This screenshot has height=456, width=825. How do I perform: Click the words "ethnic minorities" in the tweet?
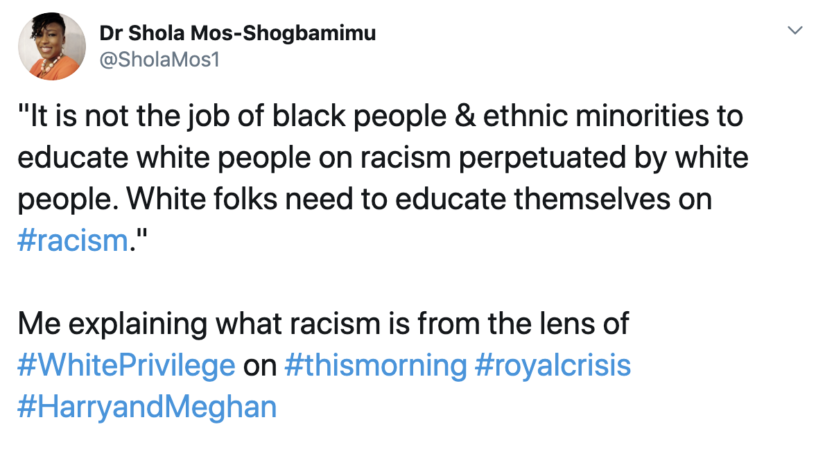tap(597, 116)
